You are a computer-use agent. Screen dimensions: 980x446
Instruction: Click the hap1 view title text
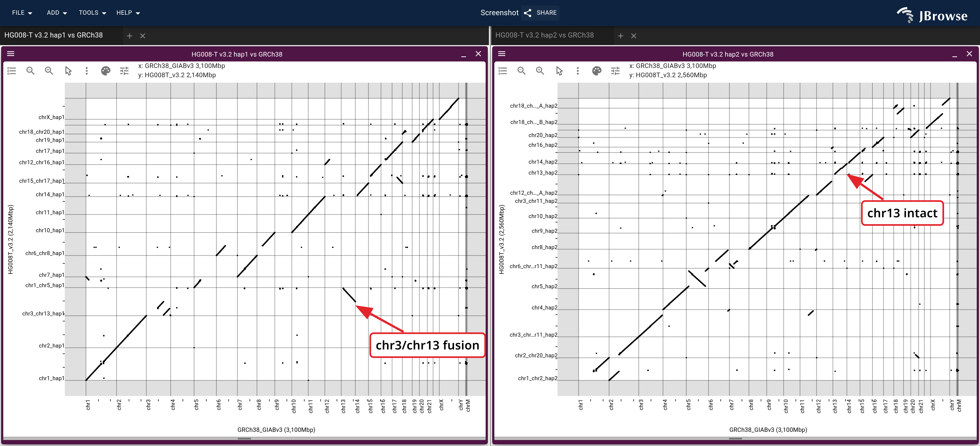(237, 54)
